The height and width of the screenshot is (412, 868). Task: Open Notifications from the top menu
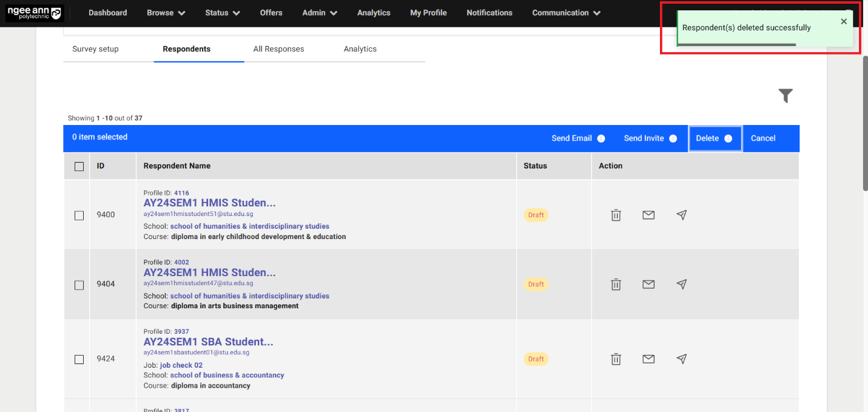point(489,12)
